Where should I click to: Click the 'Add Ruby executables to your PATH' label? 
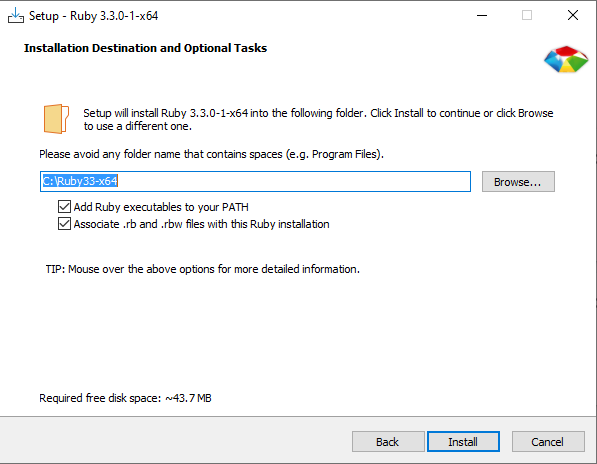click(x=161, y=207)
